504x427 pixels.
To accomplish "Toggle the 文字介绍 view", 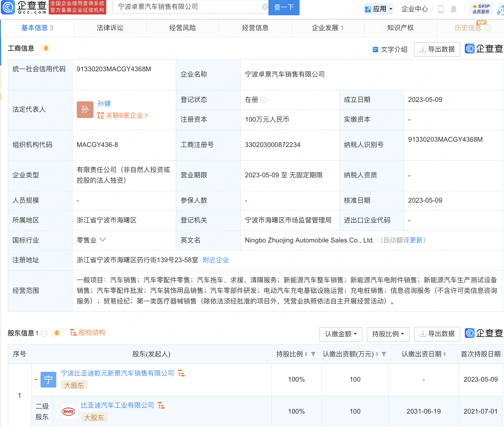I will tap(390, 50).
